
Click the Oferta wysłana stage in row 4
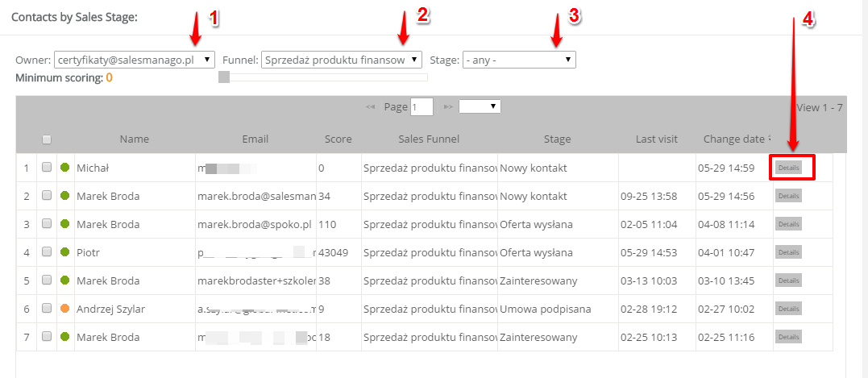click(537, 253)
